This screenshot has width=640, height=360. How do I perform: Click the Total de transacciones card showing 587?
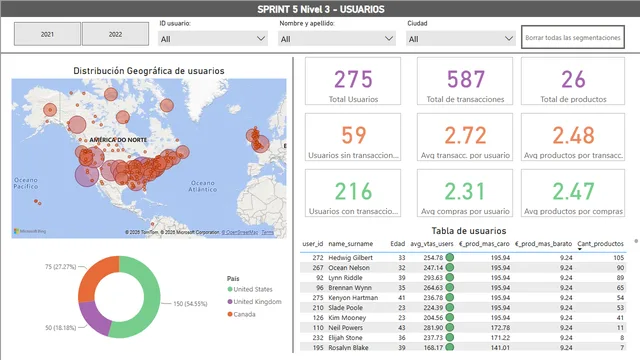pyautogui.click(x=465, y=81)
